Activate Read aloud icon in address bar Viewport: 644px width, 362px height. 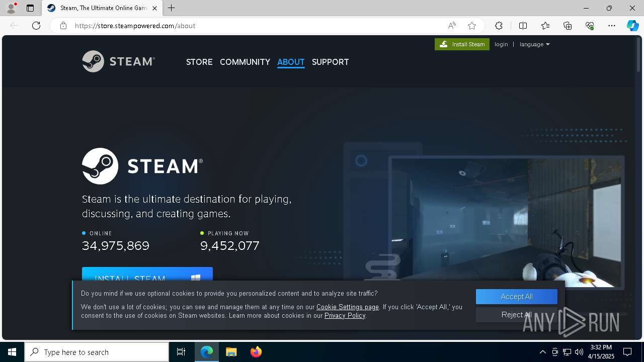[x=452, y=26]
